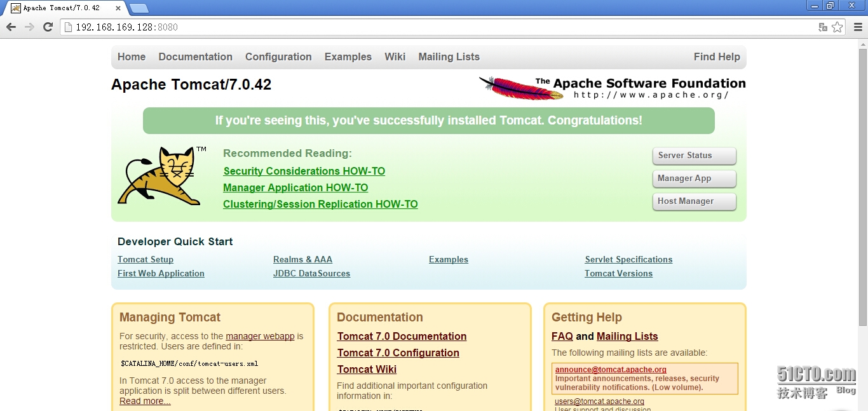Click the vertical scrollbar thumb
Viewport: 868px width, 411px height.
862,189
